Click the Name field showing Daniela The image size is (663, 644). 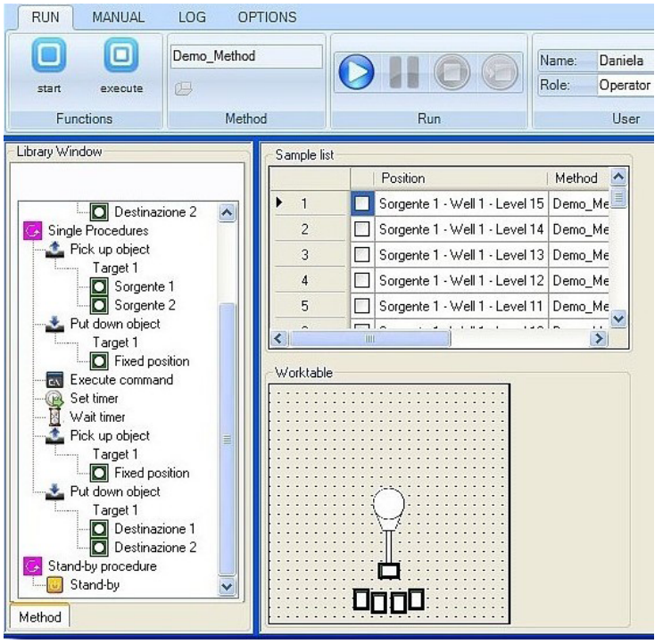pos(625,61)
